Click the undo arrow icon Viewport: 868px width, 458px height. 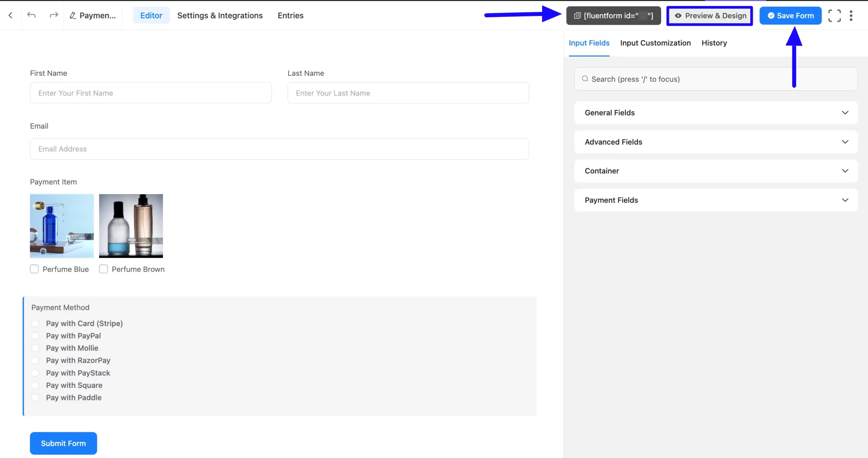[x=31, y=15]
